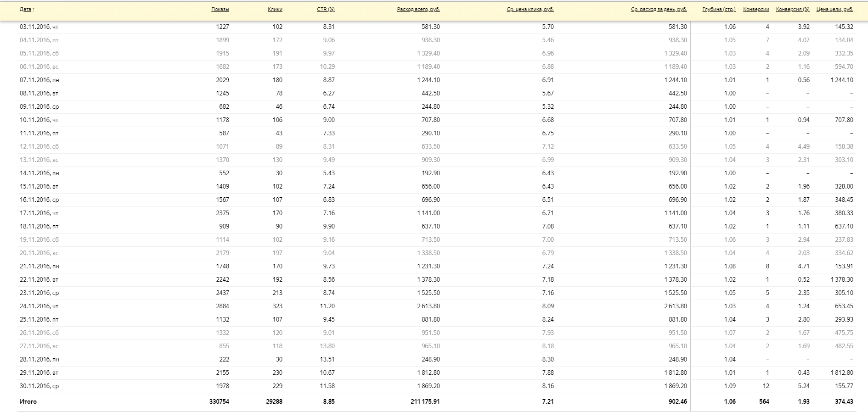
Task: Click the 07.11.2016, пн row date
Action: point(39,80)
